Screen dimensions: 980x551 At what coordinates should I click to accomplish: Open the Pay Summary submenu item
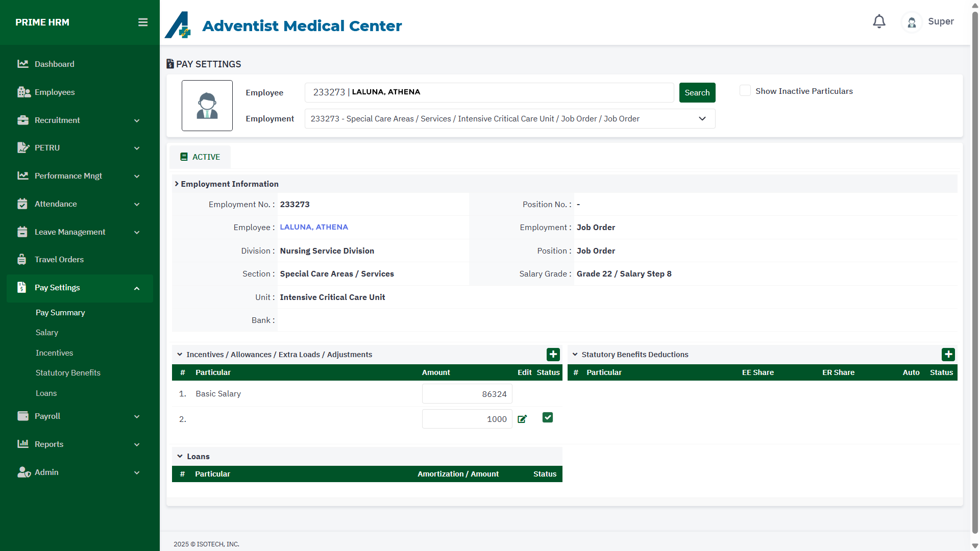click(60, 312)
